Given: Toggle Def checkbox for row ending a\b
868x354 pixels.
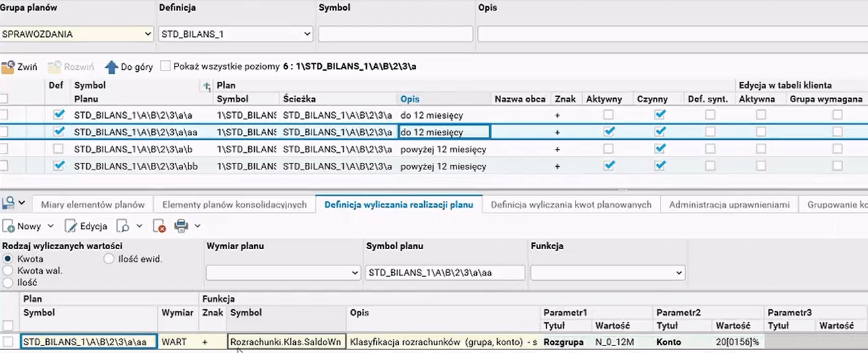Looking at the screenshot, I should click(x=59, y=149).
